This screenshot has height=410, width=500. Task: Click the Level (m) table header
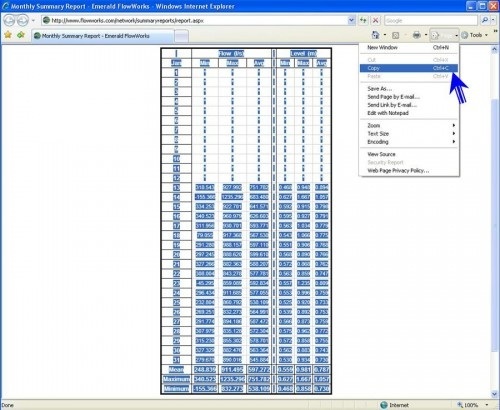(303, 53)
